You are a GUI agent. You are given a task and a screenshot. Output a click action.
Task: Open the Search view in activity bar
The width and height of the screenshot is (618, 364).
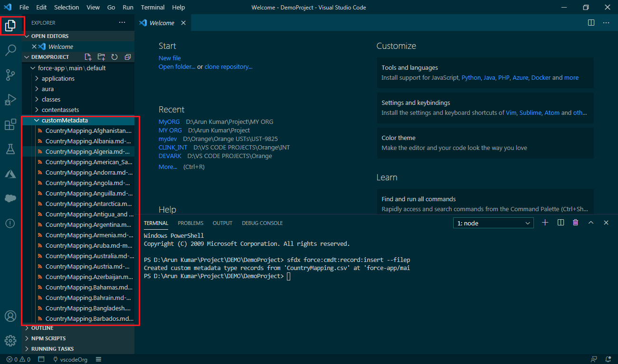click(x=10, y=50)
